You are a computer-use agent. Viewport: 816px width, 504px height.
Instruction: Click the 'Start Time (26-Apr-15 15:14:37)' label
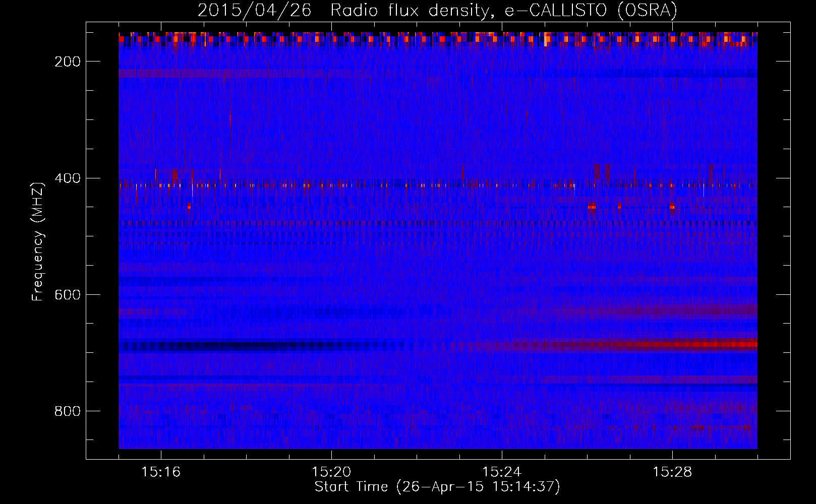pyautogui.click(x=437, y=487)
